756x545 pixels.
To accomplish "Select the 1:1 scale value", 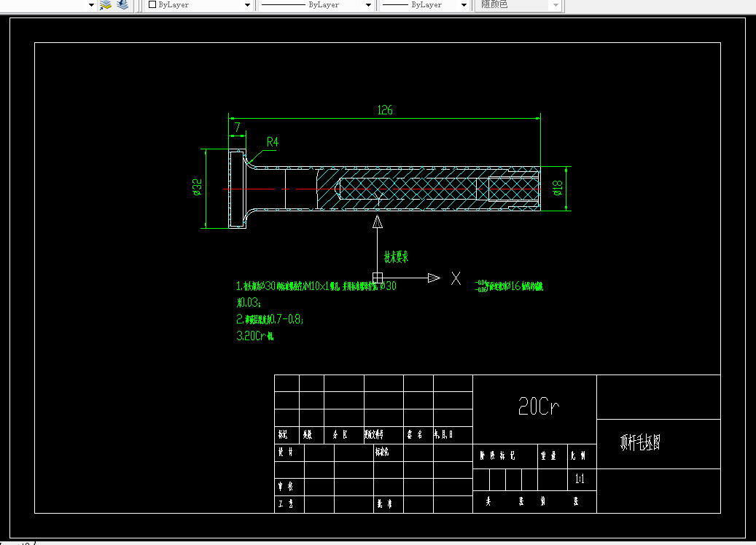I will point(580,479).
